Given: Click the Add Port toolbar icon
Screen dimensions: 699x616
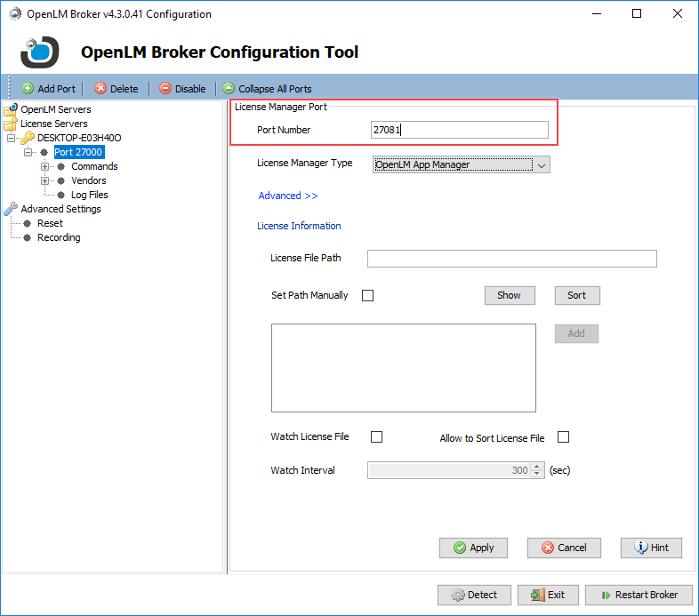Looking at the screenshot, I should point(28,89).
